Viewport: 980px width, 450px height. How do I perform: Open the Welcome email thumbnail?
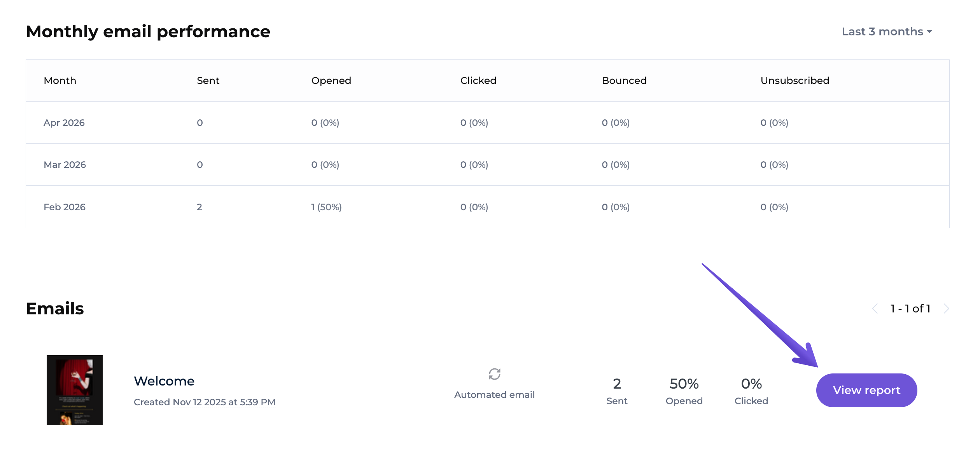[75, 390]
